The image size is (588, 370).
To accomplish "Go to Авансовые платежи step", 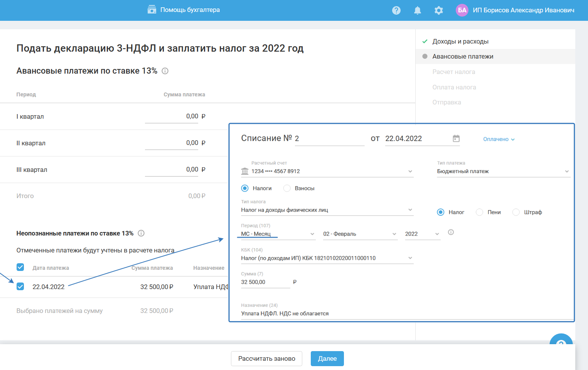I will point(463,56).
